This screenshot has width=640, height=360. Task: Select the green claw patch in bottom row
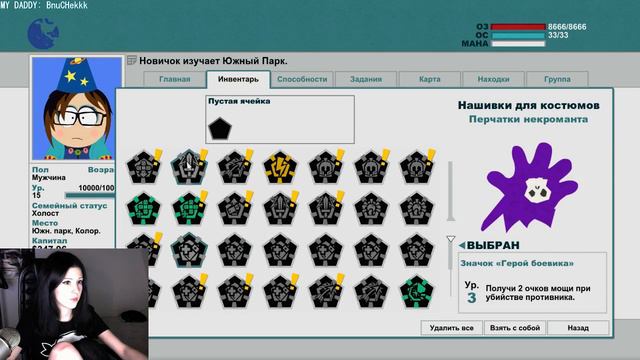(x=416, y=292)
